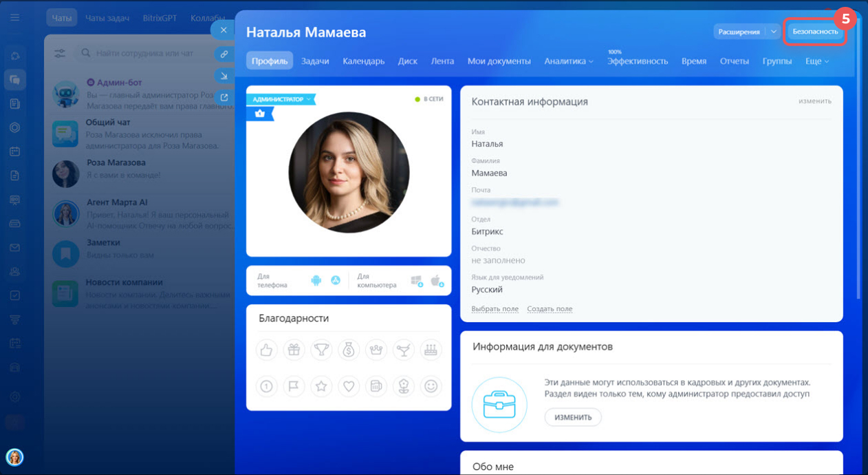Click the Создать поле link
The width and height of the screenshot is (868, 475).
coord(550,309)
